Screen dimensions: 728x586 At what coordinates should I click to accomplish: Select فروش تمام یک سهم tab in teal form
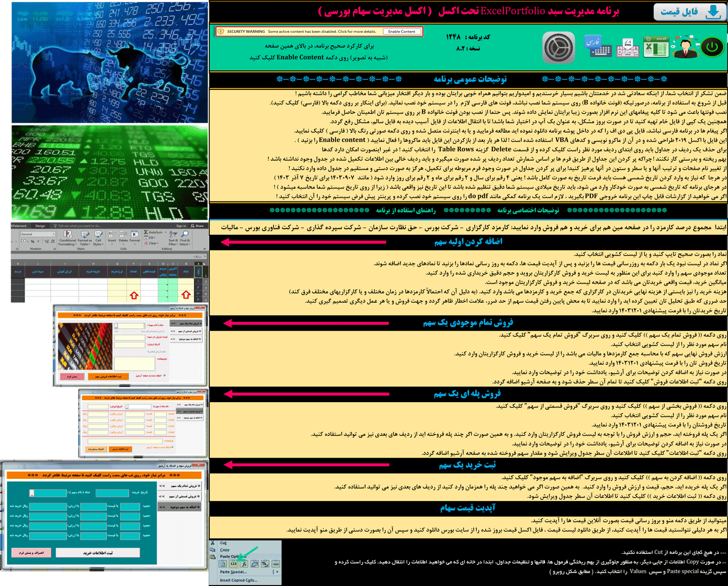[179, 486]
